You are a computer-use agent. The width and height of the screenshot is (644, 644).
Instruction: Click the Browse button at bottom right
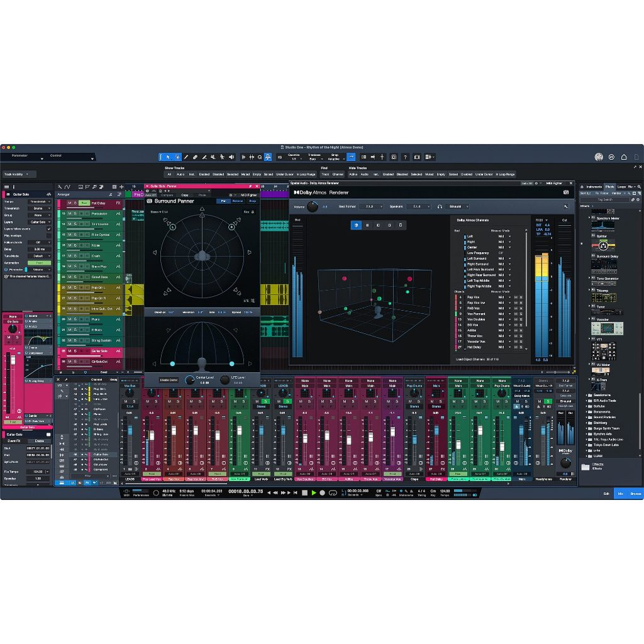[x=636, y=494]
